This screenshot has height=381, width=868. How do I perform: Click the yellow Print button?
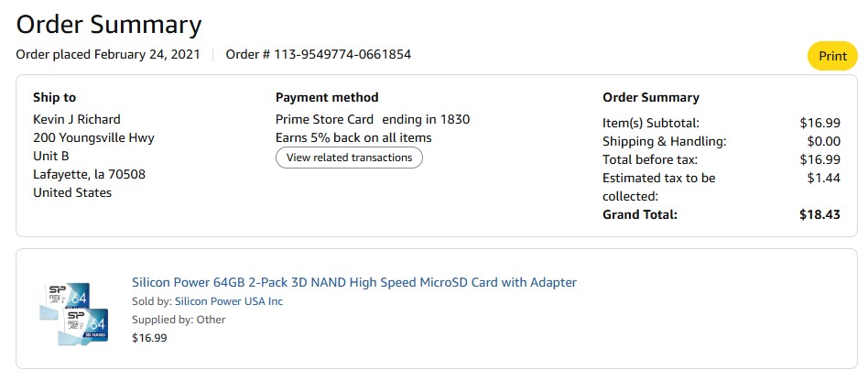pyautogui.click(x=832, y=56)
